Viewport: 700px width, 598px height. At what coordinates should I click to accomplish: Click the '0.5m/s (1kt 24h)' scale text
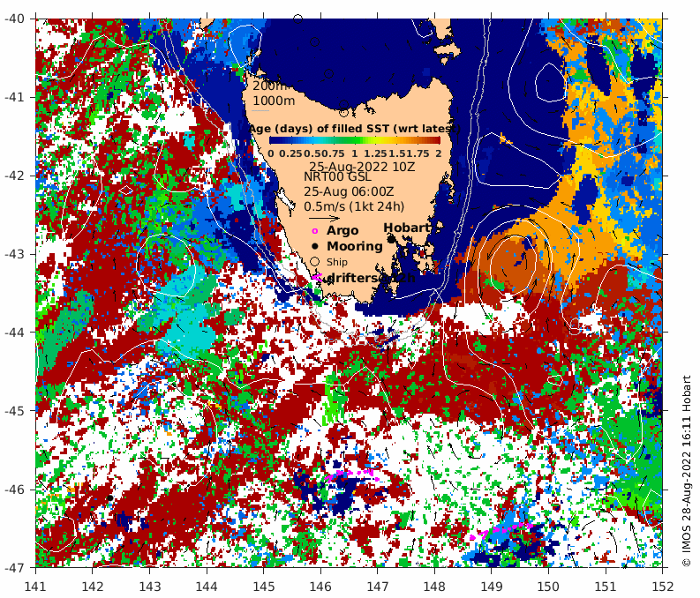pyautogui.click(x=354, y=207)
